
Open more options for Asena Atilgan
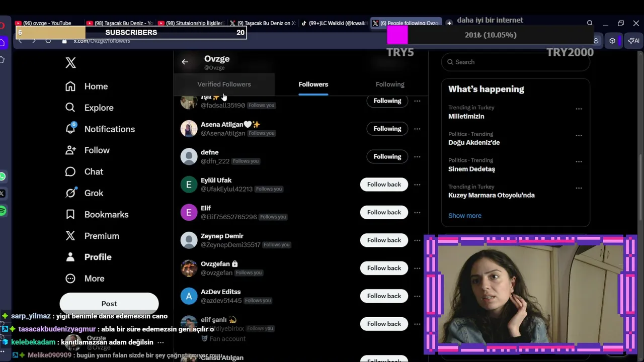click(417, 129)
